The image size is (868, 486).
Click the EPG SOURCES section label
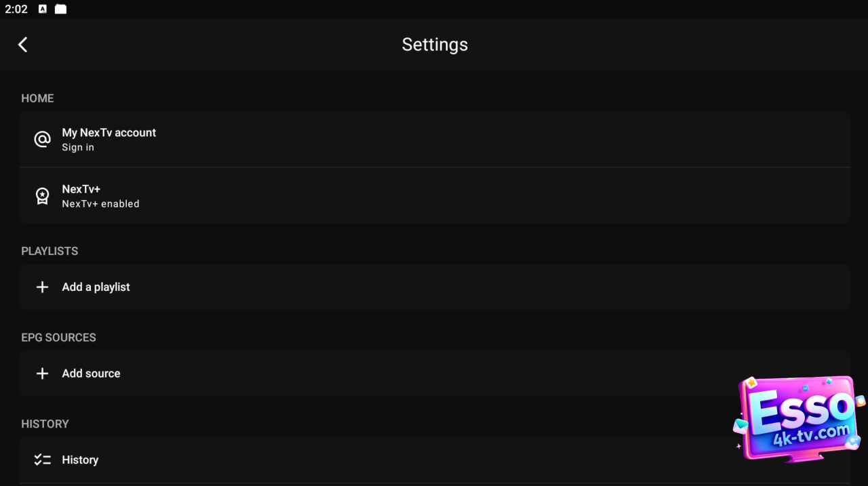pyautogui.click(x=58, y=337)
